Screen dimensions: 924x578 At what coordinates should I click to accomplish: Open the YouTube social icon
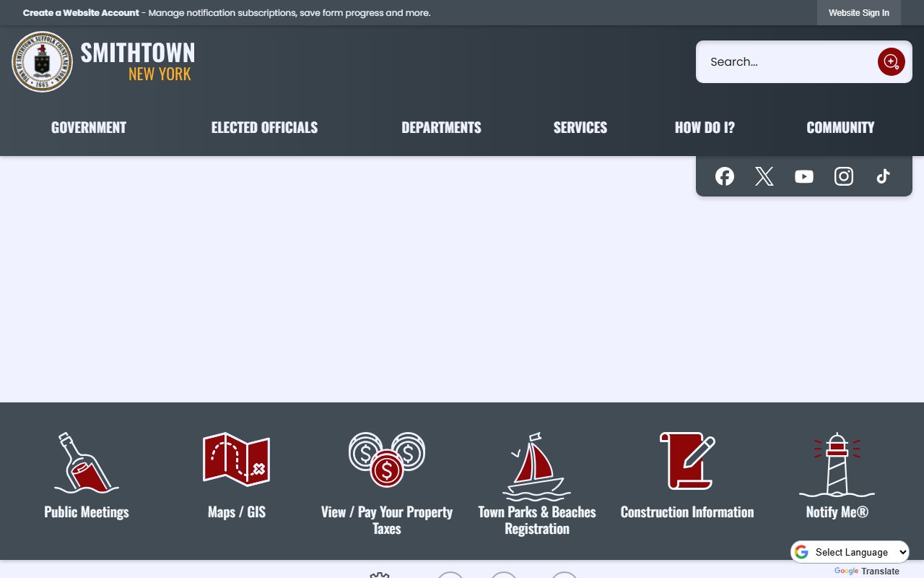pos(804,176)
